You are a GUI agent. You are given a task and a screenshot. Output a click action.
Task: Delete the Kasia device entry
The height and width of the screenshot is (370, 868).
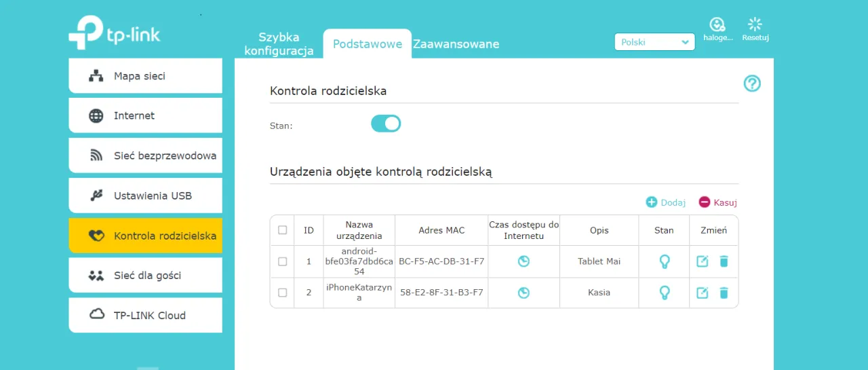pyautogui.click(x=724, y=293)
